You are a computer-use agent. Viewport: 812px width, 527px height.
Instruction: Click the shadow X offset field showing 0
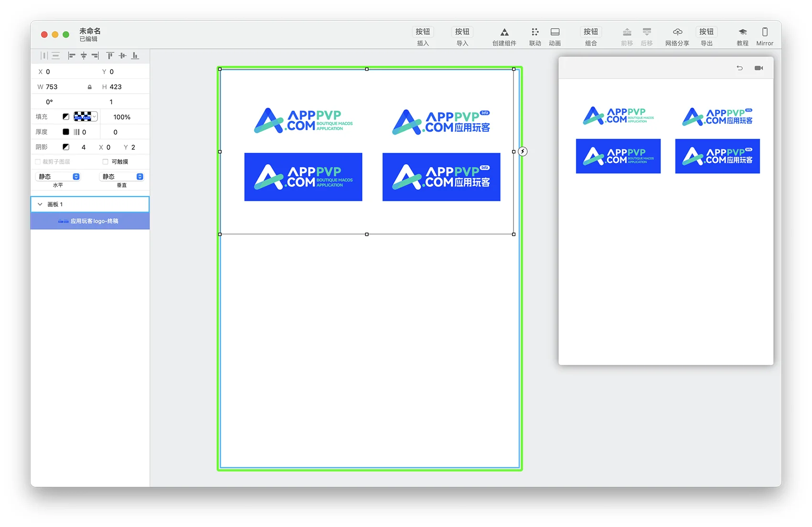click(x=108, y=147)
